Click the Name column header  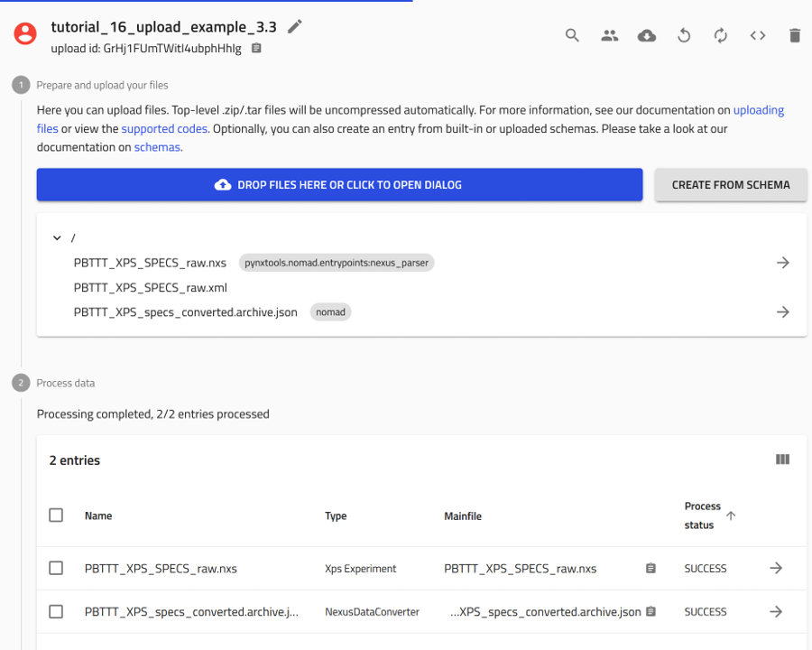click(x=98, y=516)
